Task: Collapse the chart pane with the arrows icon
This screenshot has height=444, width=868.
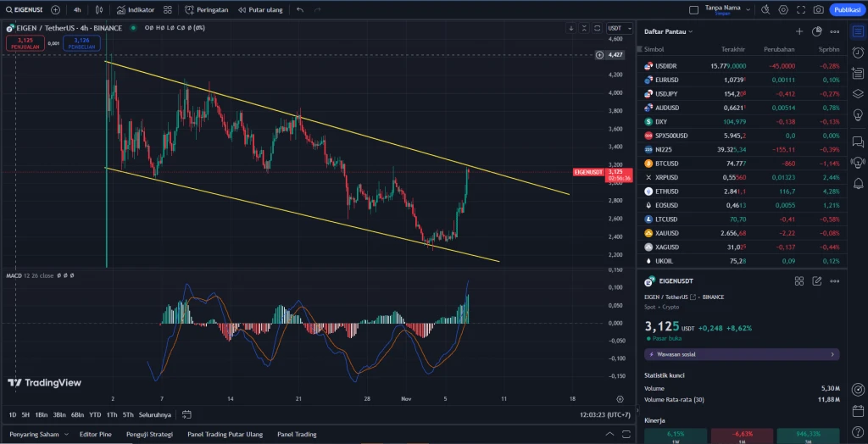Action: pos(584,28)
